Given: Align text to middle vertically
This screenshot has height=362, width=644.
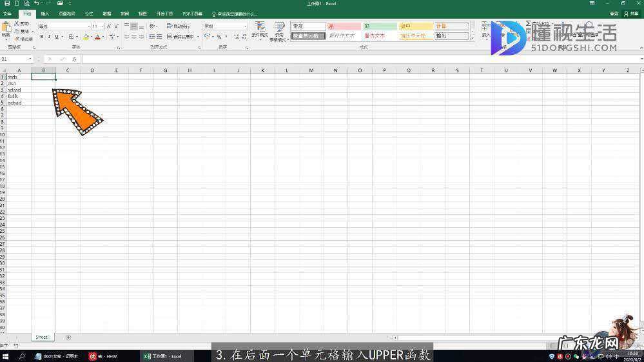Looking at the screenshot, I should click(134, 26).
